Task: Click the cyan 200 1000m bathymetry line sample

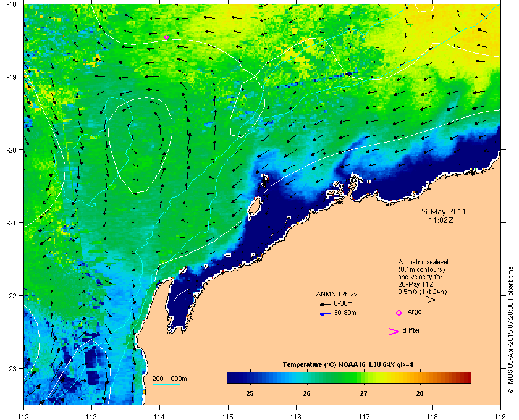Action: click(166, 384)
